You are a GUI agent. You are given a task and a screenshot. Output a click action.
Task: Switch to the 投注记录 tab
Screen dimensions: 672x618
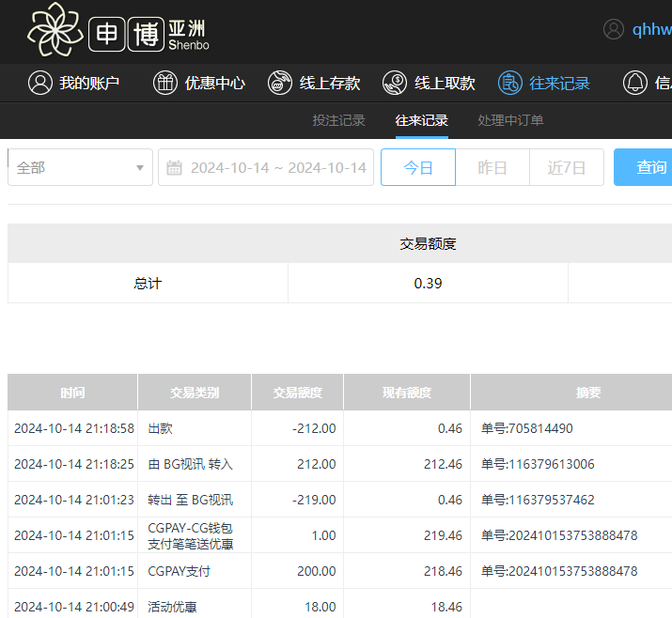point(338,120)
